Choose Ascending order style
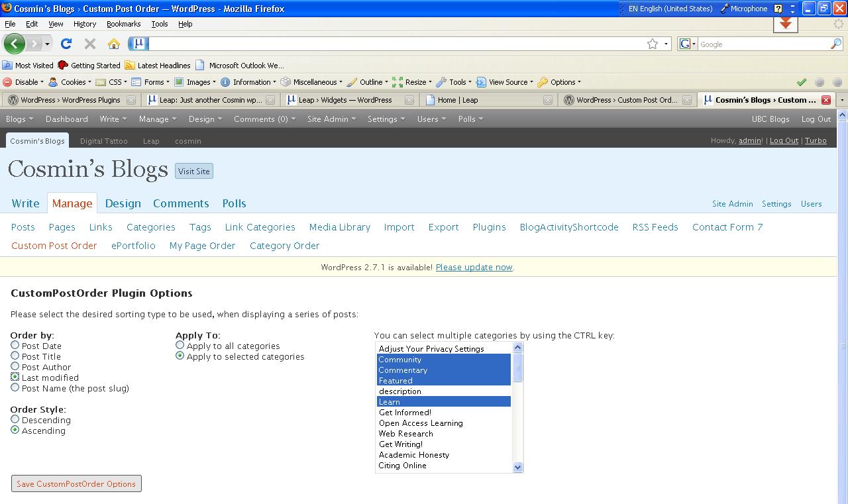 pos(15,430)
